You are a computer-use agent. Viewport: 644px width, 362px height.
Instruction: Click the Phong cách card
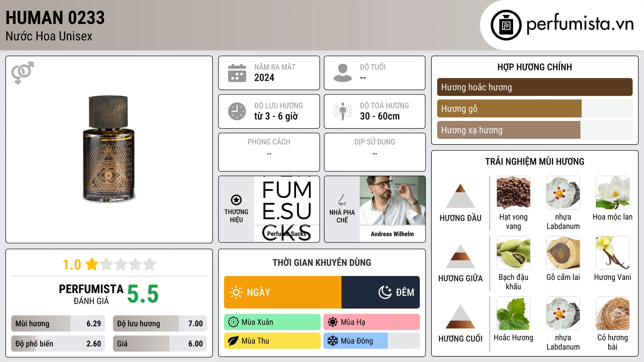click(x=269, y=152)
